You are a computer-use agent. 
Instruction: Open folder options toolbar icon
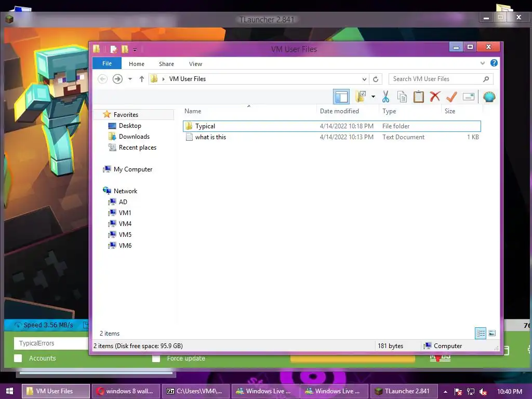361,97
